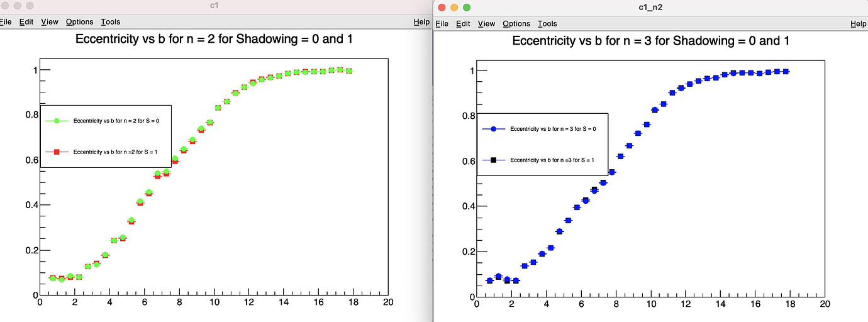Open the Edit menu in c1 window
The width and height of the screenshot is (868, 322).
[26, 22]
